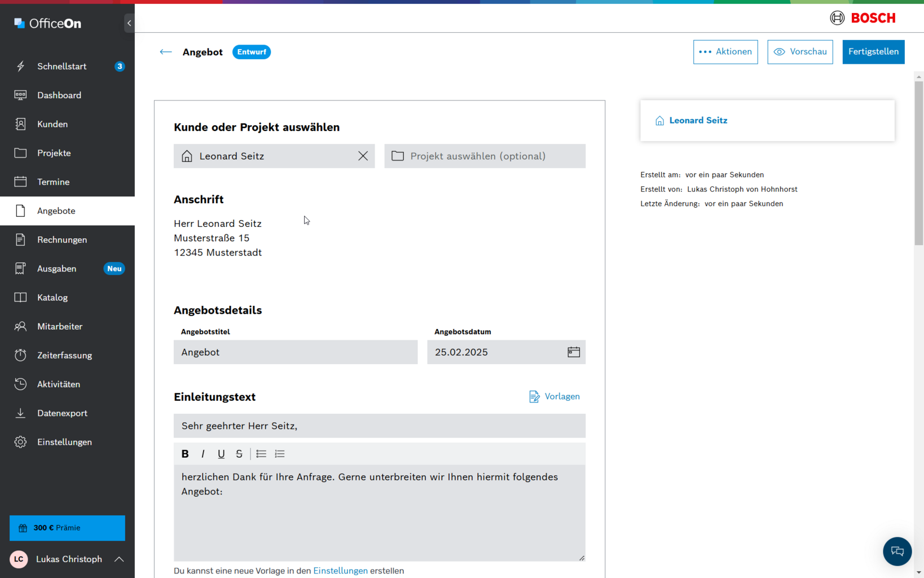This screenshot has width=924, height=578.
Task: Open the chat support bubble
Action: (x=897, y=551)
